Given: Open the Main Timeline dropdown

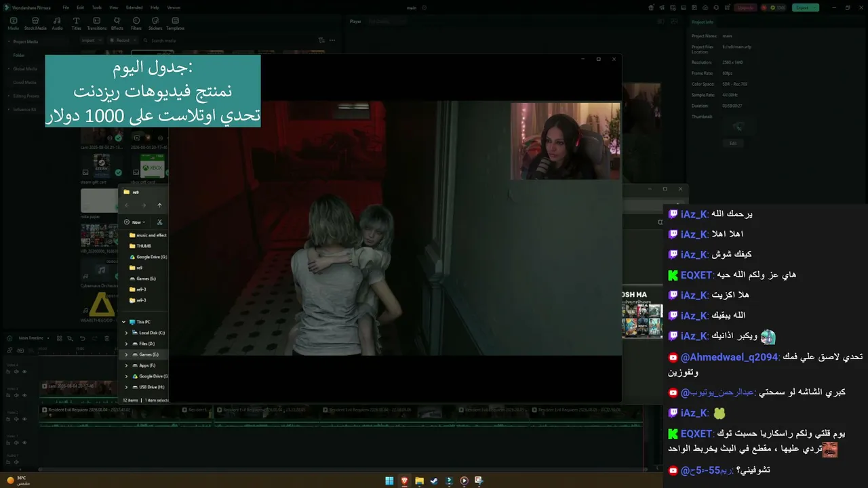Looking at the screenshot, I should pyautogui.click(x=33, y=338).
